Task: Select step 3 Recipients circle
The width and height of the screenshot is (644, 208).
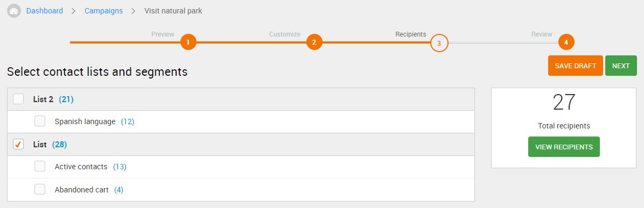Action: click(x=439, y=42)
